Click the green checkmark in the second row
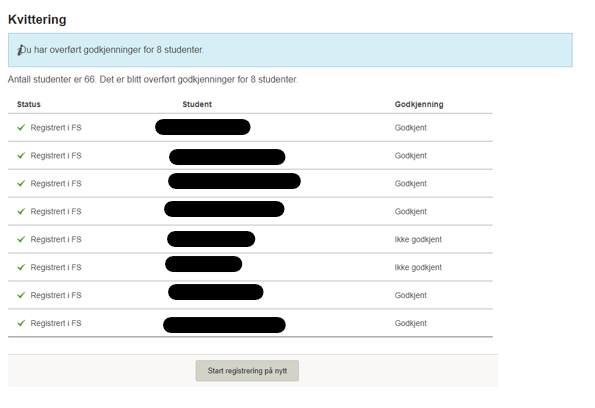The height and width of the screenshot is (408, 595). [x=21, y=155]
